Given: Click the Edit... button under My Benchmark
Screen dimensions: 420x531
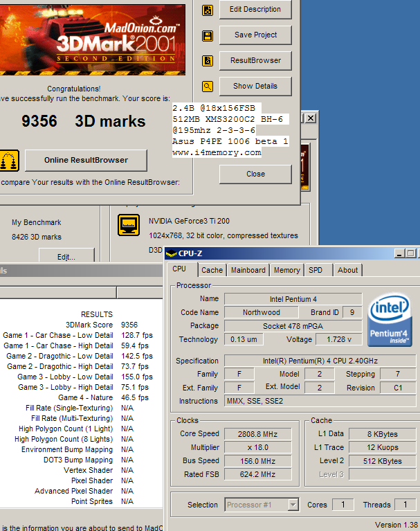Looking at the screenshot, I should pos(66,255).
